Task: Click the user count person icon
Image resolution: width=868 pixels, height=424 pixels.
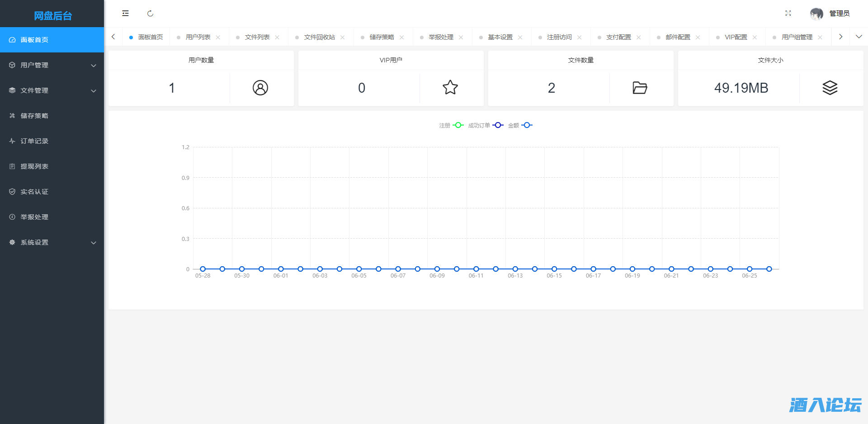Action: tap(260, 88)
